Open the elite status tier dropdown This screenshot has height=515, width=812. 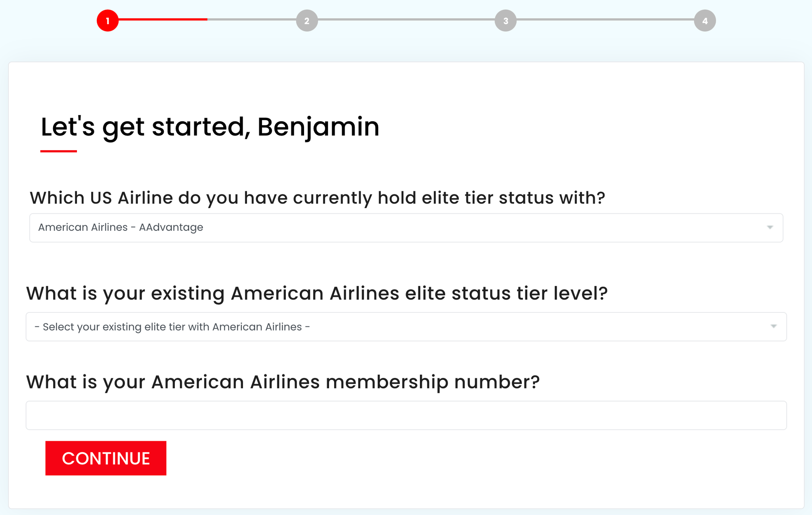[x=406, y=326]
